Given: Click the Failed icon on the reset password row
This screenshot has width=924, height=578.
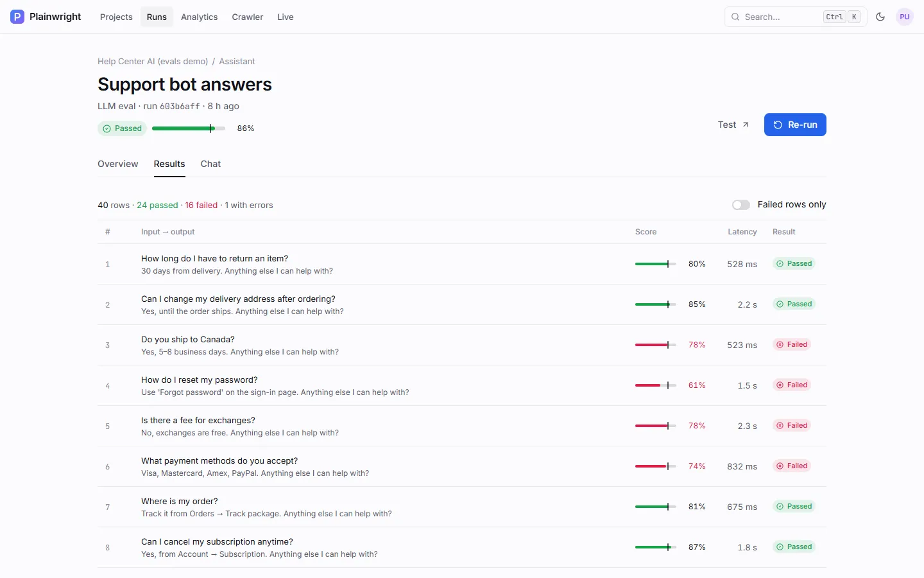Looking at the screenshot, I should click(x=780, y=385).
